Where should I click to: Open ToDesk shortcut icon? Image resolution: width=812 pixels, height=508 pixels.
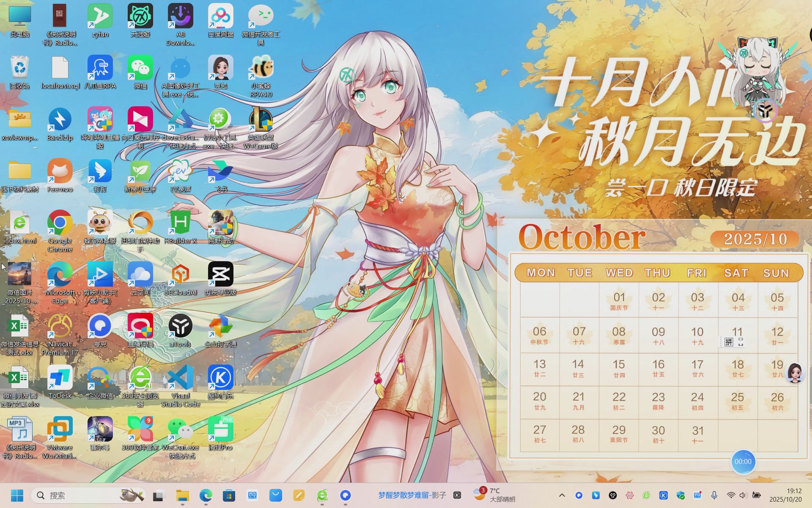tap(60, 378)
